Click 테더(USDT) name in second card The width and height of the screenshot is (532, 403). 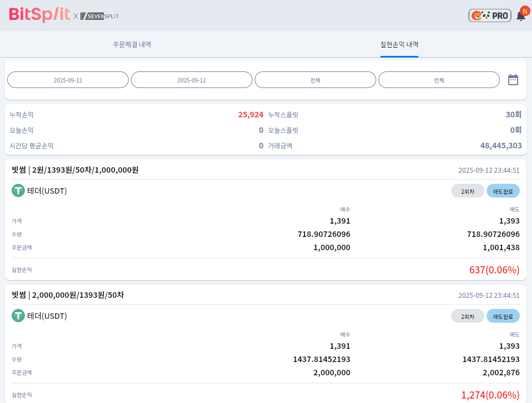click(x=47, y=316)
